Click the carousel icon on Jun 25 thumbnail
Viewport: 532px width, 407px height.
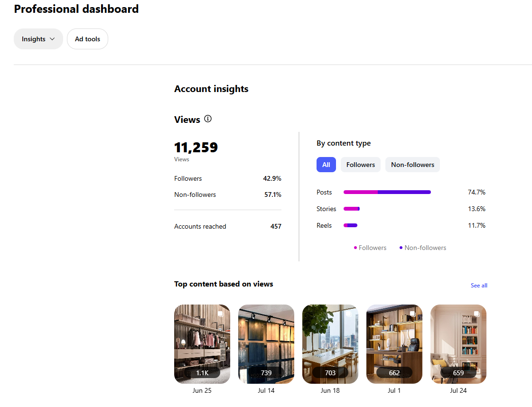pyautogui.click(x=221, y=314)
